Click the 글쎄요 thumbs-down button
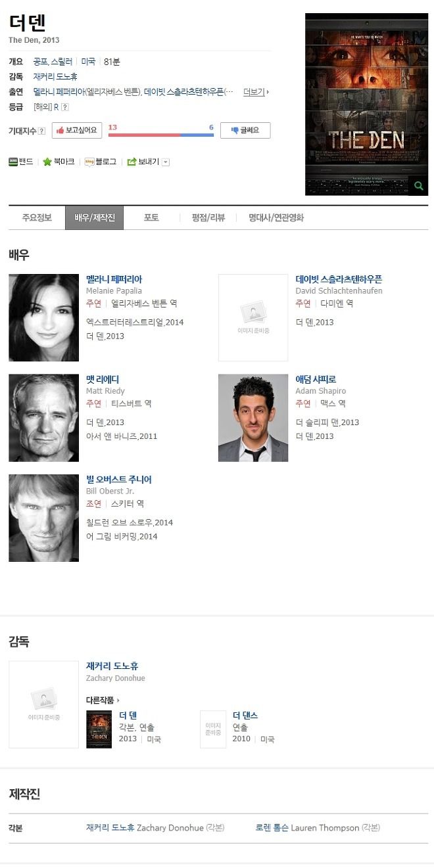Image resolution: width=434 pixels, height=868 pixels. pyautogui.click(x=245, y=130)
